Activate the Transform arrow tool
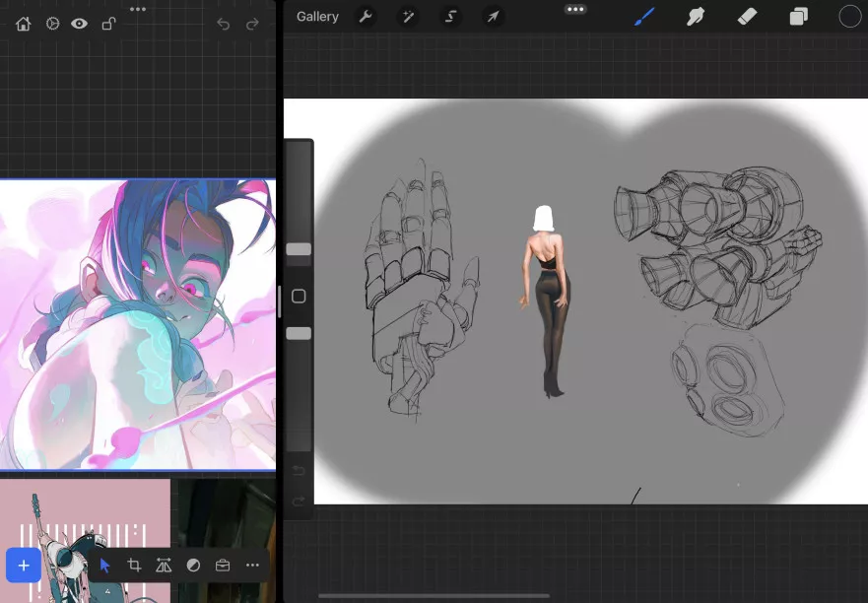The width and height of the screenshot is (868, 603). pos(493,17)
